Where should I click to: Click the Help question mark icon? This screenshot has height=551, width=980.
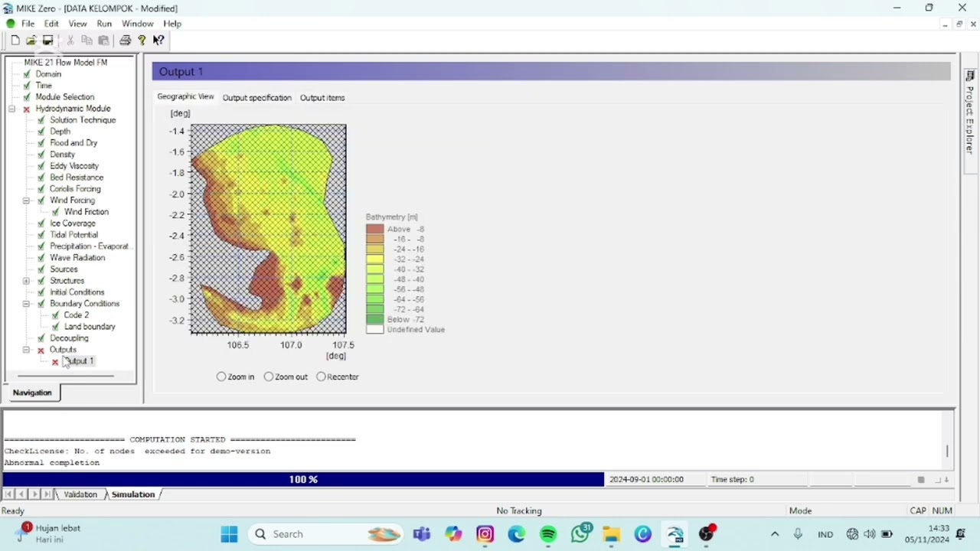[x=142, y=40]
